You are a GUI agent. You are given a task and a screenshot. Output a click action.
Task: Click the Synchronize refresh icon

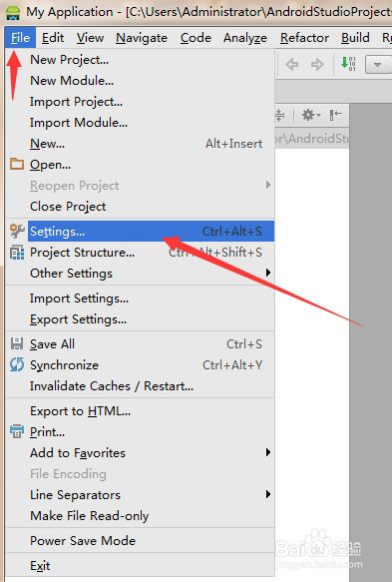click(x=17, y=364)
